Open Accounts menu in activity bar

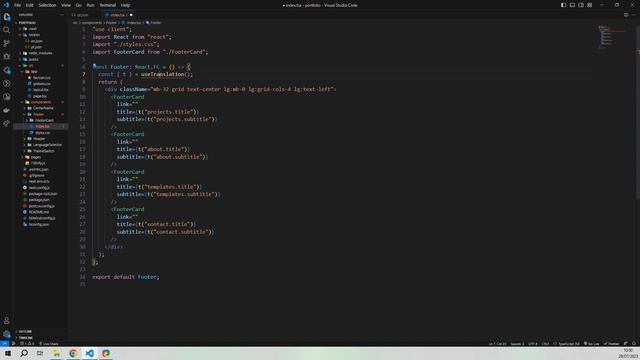click(7, 321)
